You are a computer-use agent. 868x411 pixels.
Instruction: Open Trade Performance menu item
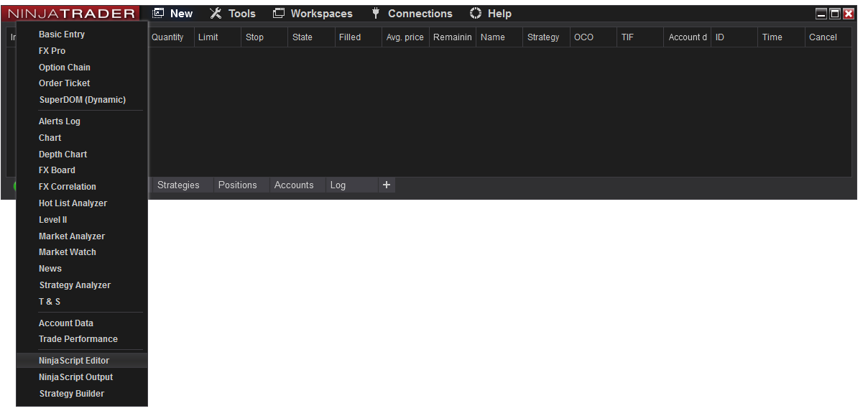[78, 339]
